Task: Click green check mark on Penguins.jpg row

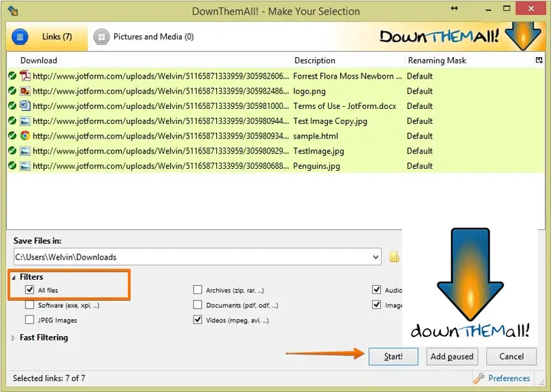Action: (x=12, y=165)
